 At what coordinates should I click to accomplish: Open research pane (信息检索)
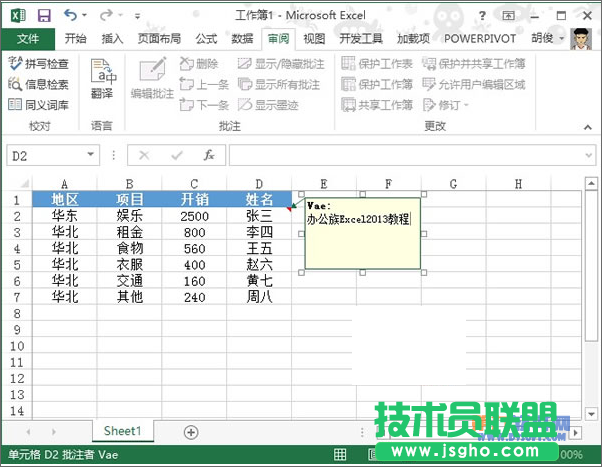click(x=38, y=84)
